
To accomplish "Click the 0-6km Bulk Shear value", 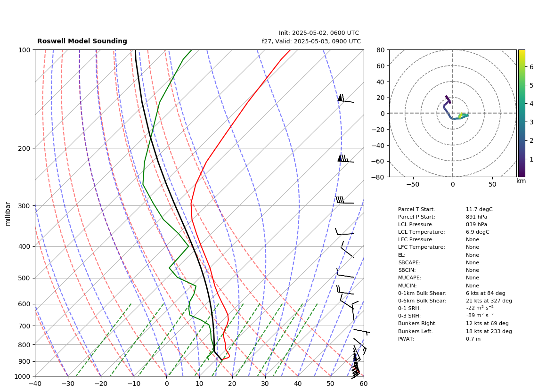I will click(x=489, y=301).
